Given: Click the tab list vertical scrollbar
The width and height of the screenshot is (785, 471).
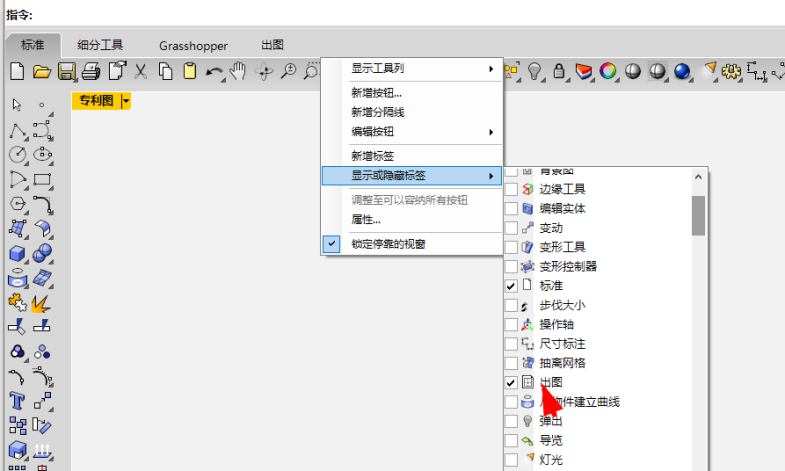Looking at the screenshot, I should 698,213.
